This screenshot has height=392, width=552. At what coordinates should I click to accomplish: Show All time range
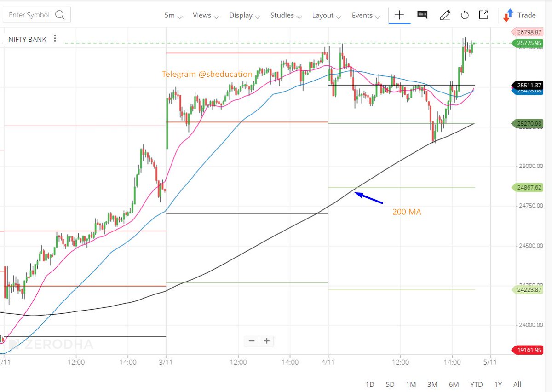tap(517, 384)
